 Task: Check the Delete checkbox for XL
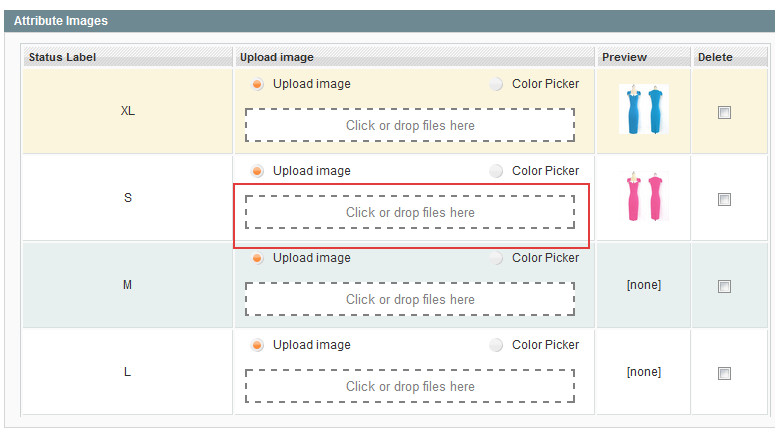click(724, 112)
